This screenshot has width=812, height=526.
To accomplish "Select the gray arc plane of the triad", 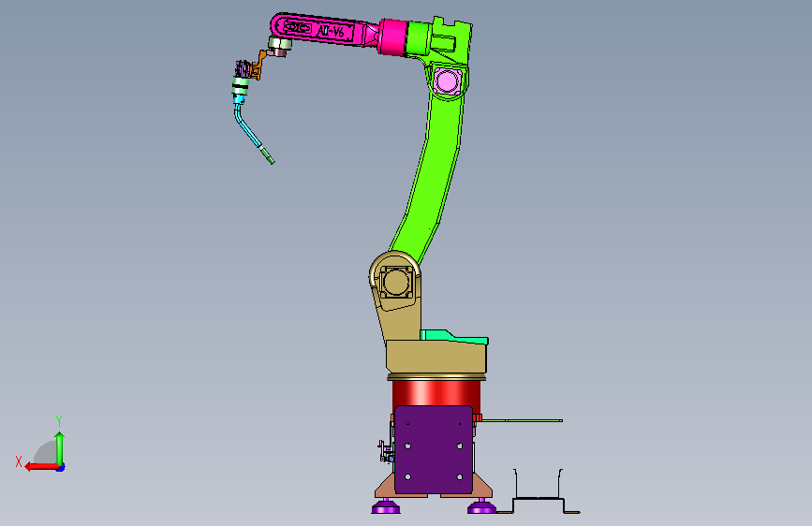I will (x=46, y=452).
